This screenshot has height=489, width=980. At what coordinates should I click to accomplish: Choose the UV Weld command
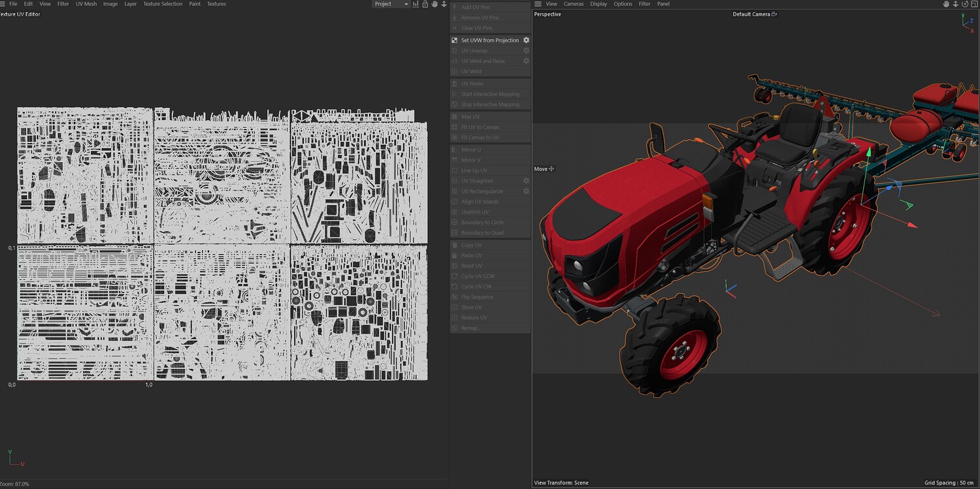490,71
